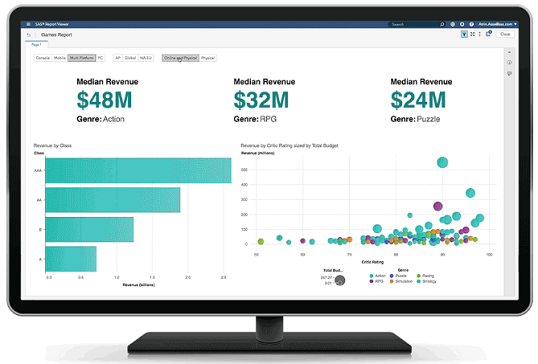Open the hamburger menu beside SAS Report Viewer

pyautogui.click(x=28, y=24)
